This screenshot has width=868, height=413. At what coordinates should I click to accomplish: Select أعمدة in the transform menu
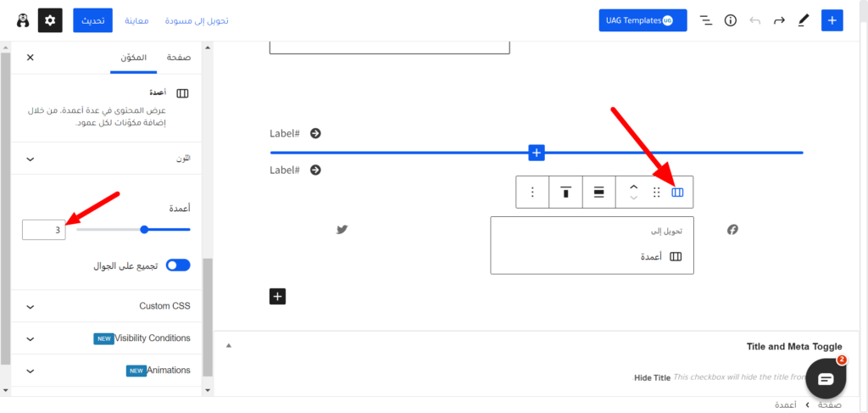pyautogui.click(x=661, y=256)
